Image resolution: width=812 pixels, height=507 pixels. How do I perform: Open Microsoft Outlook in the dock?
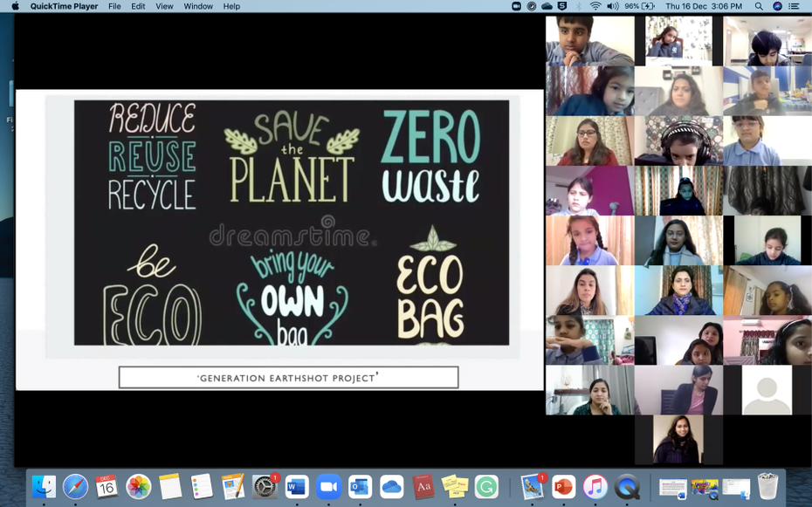tap(360, 486)
